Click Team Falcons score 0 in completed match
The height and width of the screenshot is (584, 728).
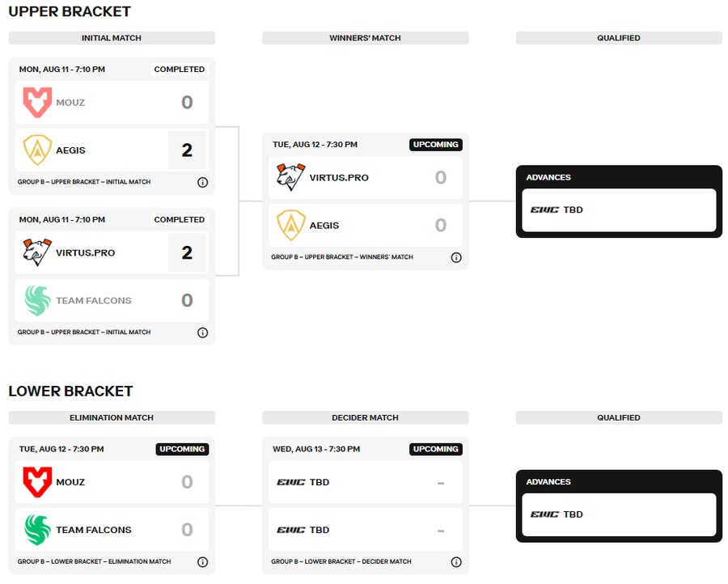point(187,300)
